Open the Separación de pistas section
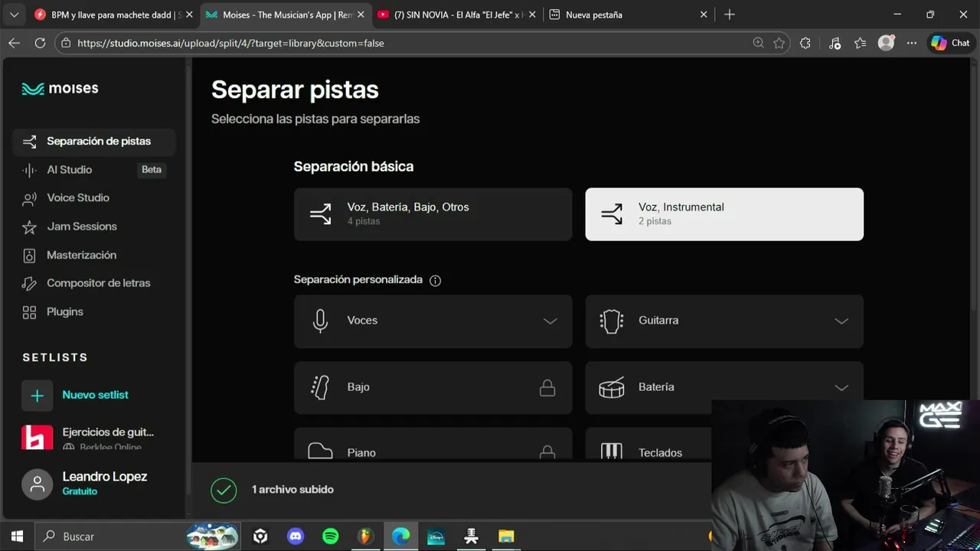Image resolution: width=980 pixels, height=551 pixels. pyautogui.click(x=94, y=142)
